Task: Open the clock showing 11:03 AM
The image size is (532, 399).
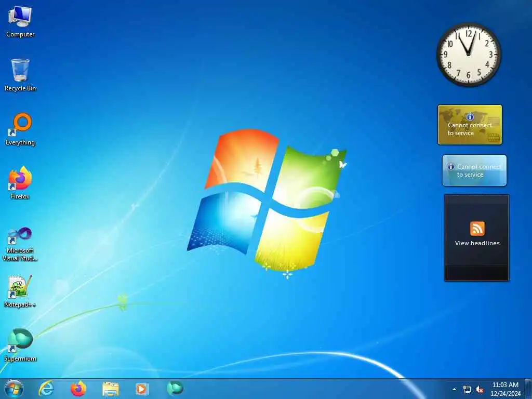Action: coord(506,389)
